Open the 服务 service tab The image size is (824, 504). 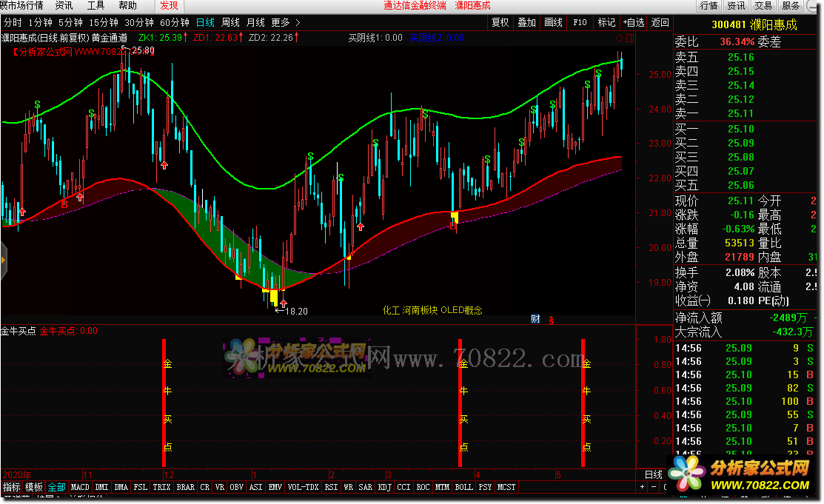click(791, 6)
